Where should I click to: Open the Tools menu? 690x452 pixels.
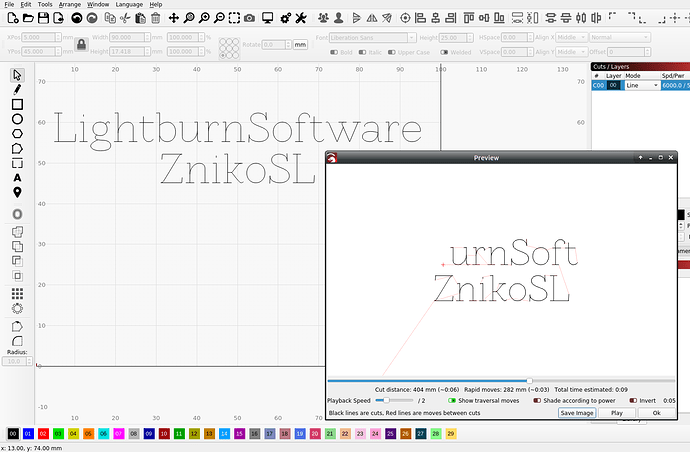tap(45, 4)
